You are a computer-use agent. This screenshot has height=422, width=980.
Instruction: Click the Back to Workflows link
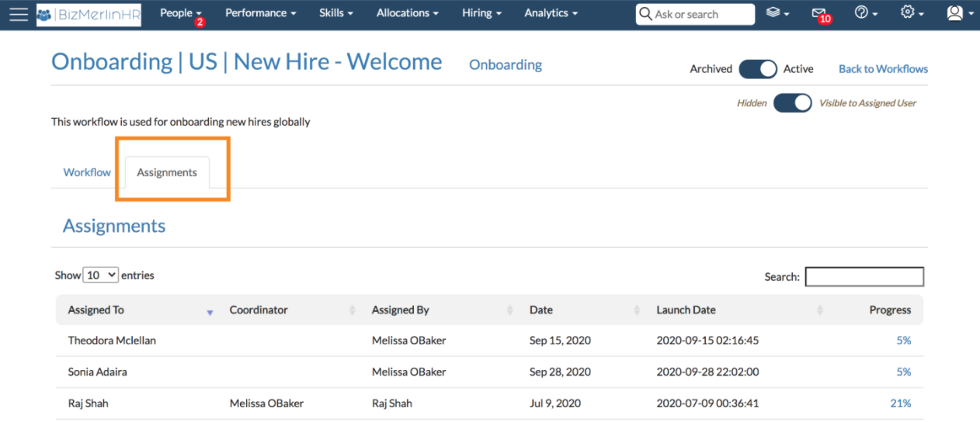coord(883,69)
